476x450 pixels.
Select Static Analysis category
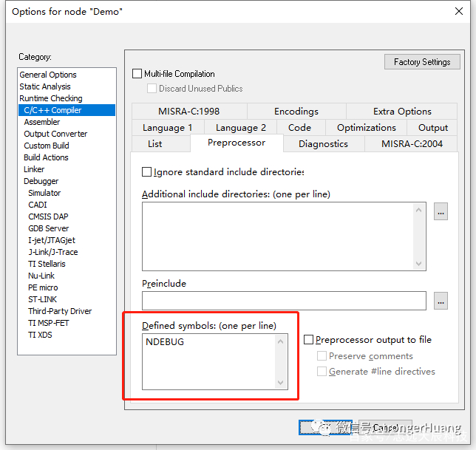(x=67, y=86)
